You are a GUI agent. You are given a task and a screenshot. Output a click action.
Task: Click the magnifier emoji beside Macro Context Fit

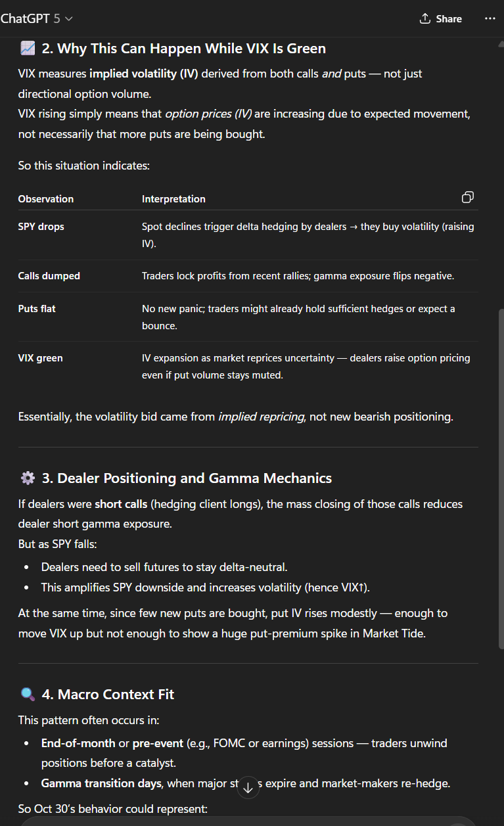click(28, 694)
